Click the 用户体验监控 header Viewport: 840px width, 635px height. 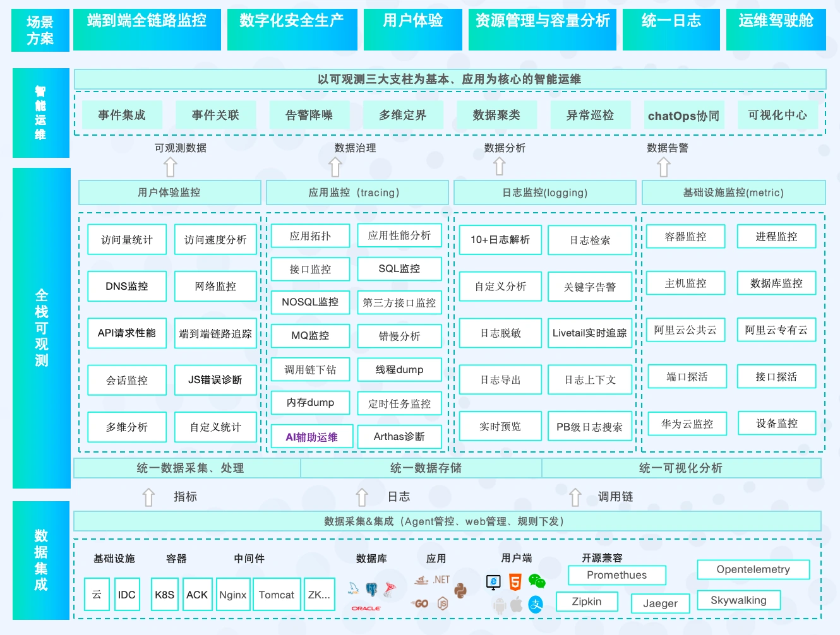point(169,193)
